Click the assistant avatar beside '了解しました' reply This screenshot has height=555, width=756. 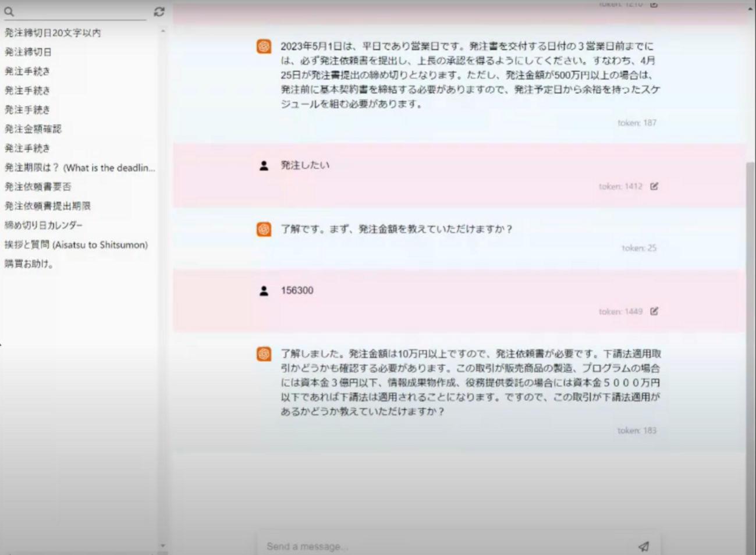click(264, 354)
